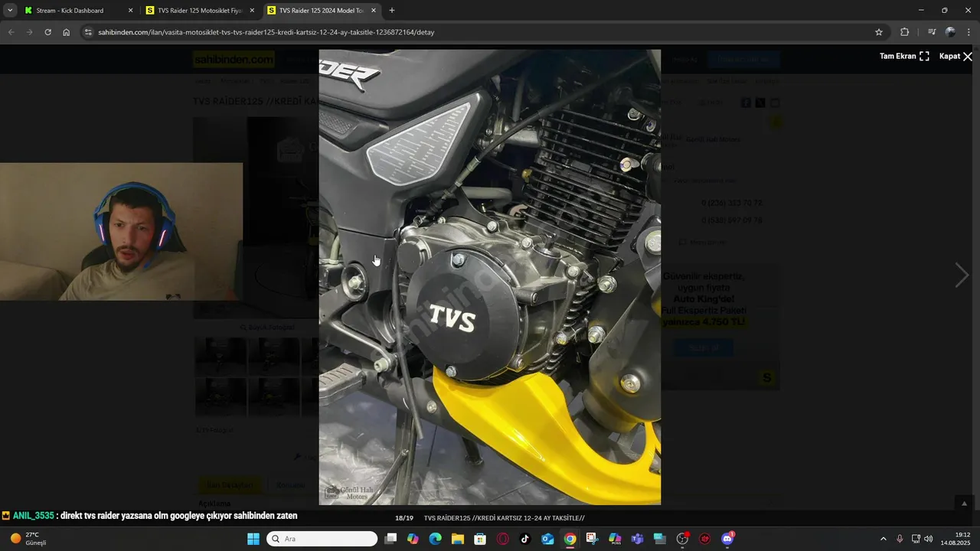Image resolution: width=980 pixels, height=551 pixels.
Task: Open the Windows Start menu
Action: [x=253, y=539]
